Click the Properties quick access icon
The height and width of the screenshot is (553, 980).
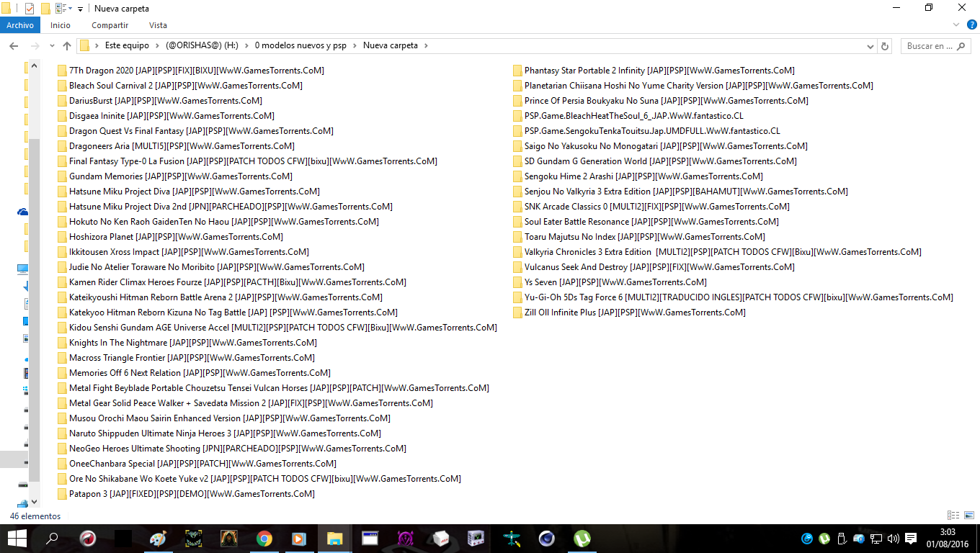[30, 9]
